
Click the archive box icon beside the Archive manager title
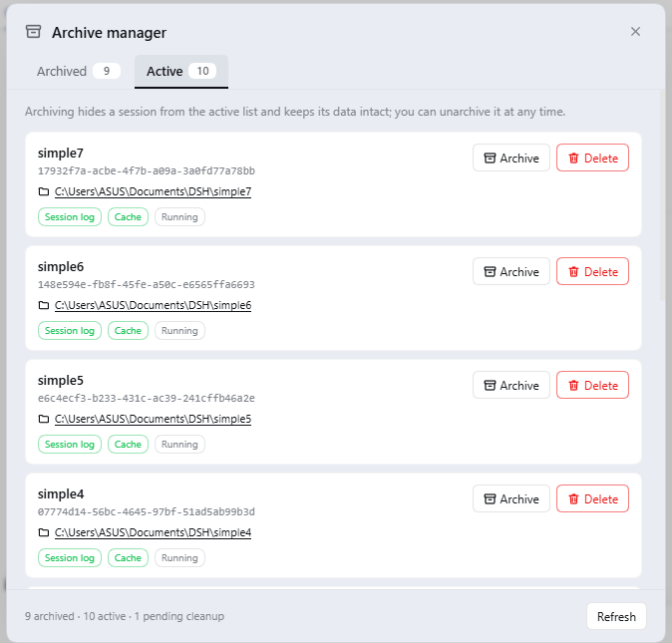(x=34, y=32)
